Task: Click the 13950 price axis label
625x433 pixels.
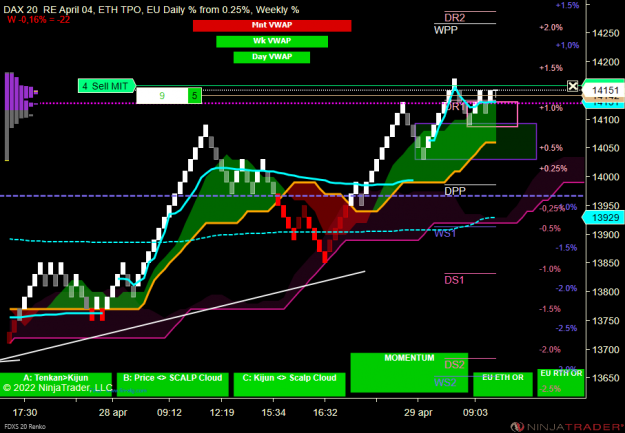Action: (x=606, y=206)
